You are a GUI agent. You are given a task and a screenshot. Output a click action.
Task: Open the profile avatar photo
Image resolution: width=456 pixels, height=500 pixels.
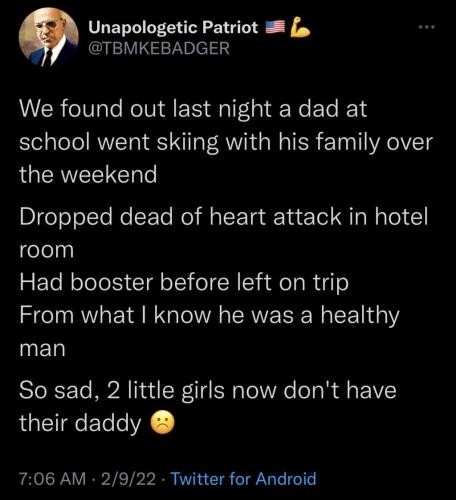point(48,37)
